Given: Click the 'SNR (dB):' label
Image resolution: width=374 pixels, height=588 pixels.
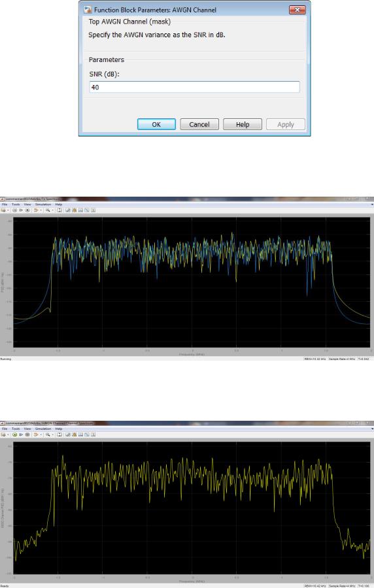Looking at the screenshot, I should point(104,74).
